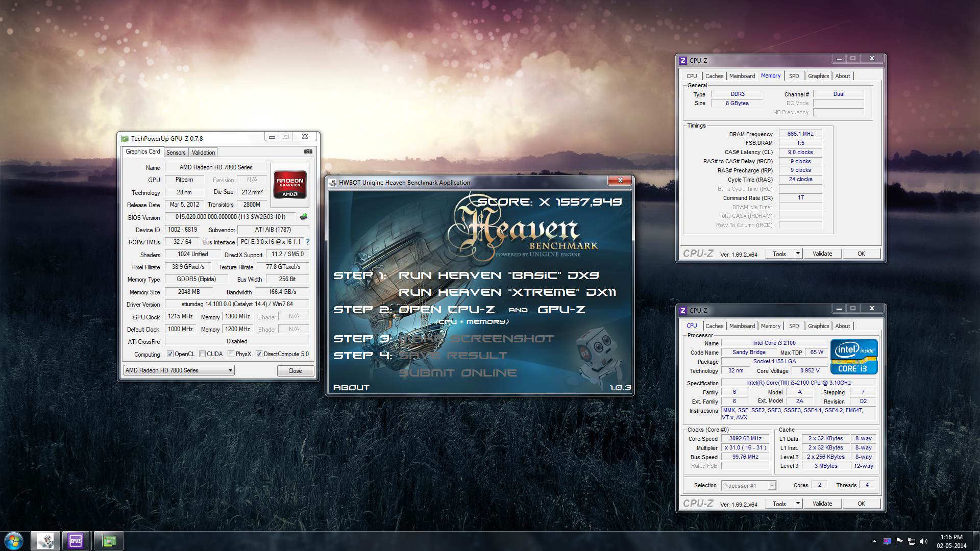Viewport: 980px width, 551px height.
Task: Click Tools button in the lower CPU-Z window
Action: (779, 504)
